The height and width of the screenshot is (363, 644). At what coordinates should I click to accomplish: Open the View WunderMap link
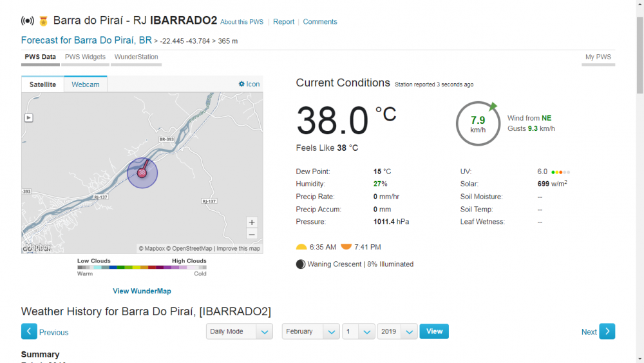tap(142, 291)
